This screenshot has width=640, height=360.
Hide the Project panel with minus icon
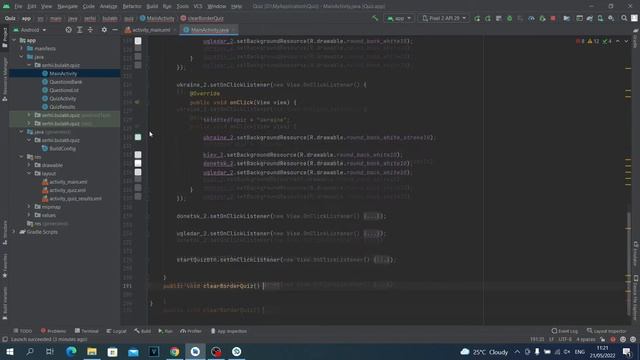115,30
